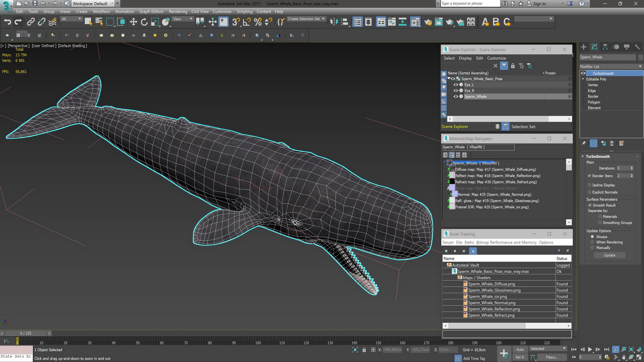
Task: Click the Asset Tracking horizontal scrollbar
Action: pyautogui.click(x=507, y=326)
